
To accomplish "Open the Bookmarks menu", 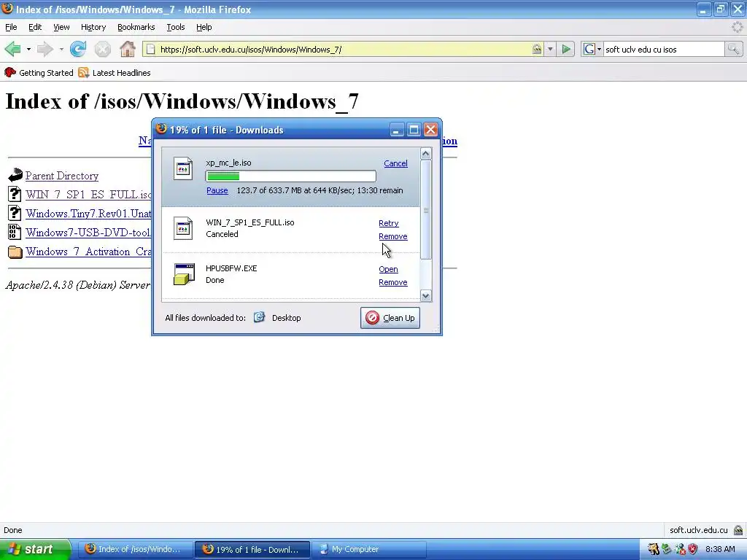I will 136,27.
